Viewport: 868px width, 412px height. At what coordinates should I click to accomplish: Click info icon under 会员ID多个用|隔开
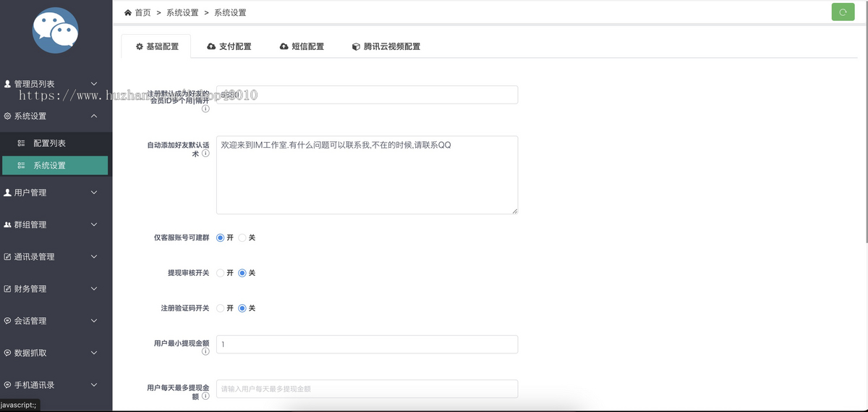tap(205, 109)
